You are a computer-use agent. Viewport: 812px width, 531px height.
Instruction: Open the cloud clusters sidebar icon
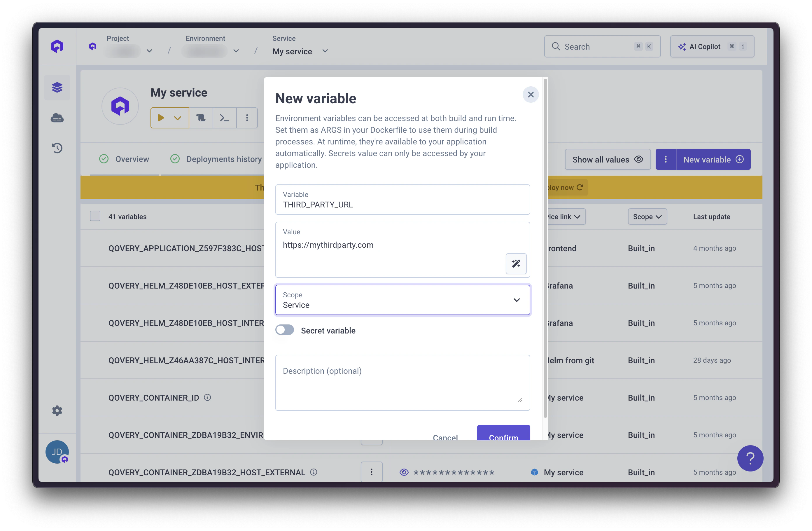tap(57, 118)
